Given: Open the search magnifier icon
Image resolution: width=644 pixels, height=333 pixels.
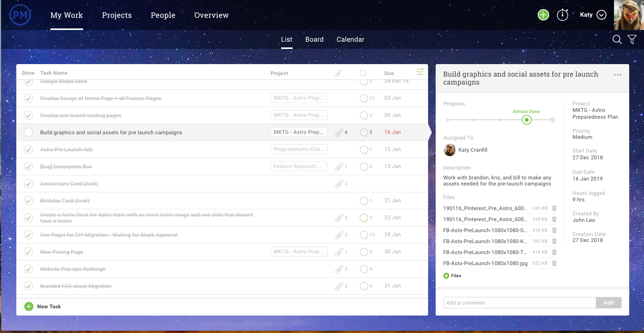Looking at the screenshot, I should [x=617, y=39].
